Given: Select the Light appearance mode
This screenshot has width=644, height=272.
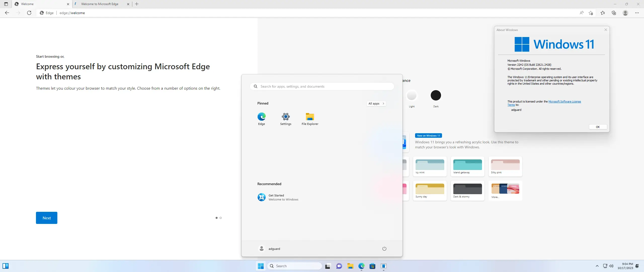Looking at the screenshot, I should pos(412,95).
